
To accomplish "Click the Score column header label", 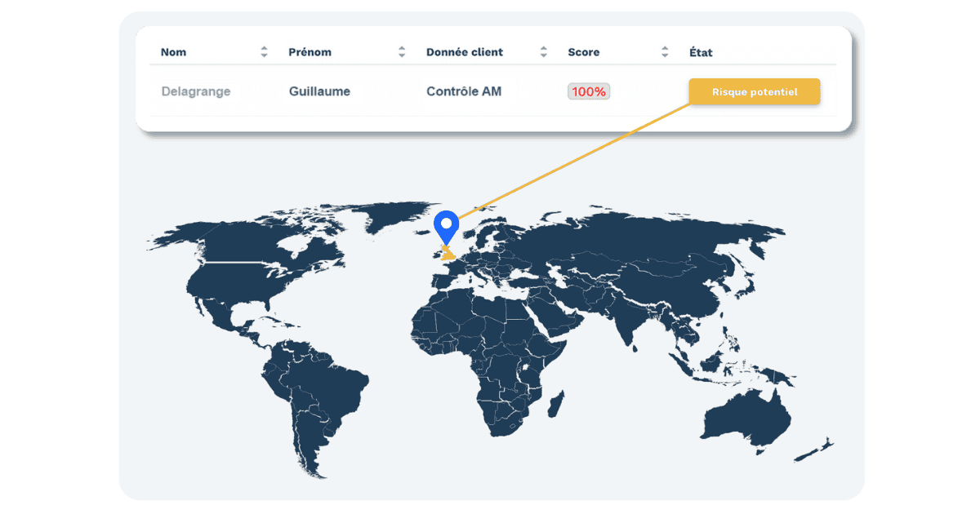I will coord(583,52).
